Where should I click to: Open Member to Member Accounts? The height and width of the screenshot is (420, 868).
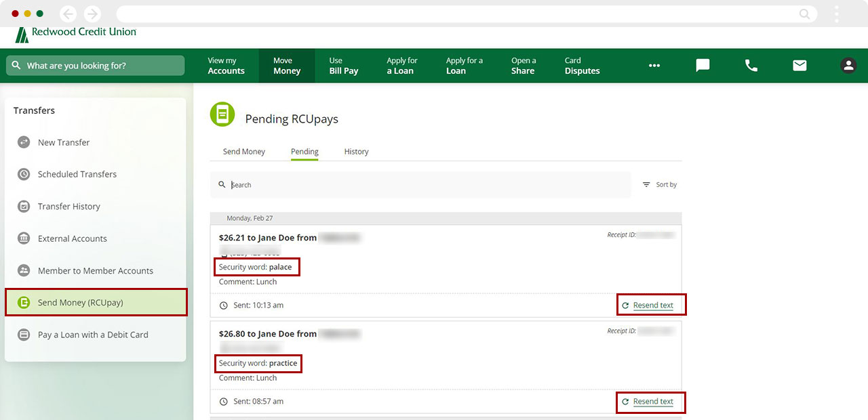click(x=96, y=270)
